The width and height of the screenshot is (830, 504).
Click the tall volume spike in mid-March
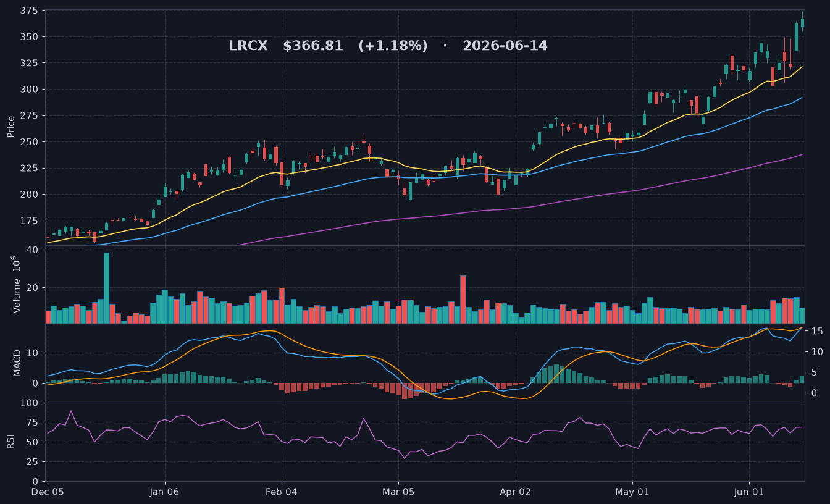point(463,300)
